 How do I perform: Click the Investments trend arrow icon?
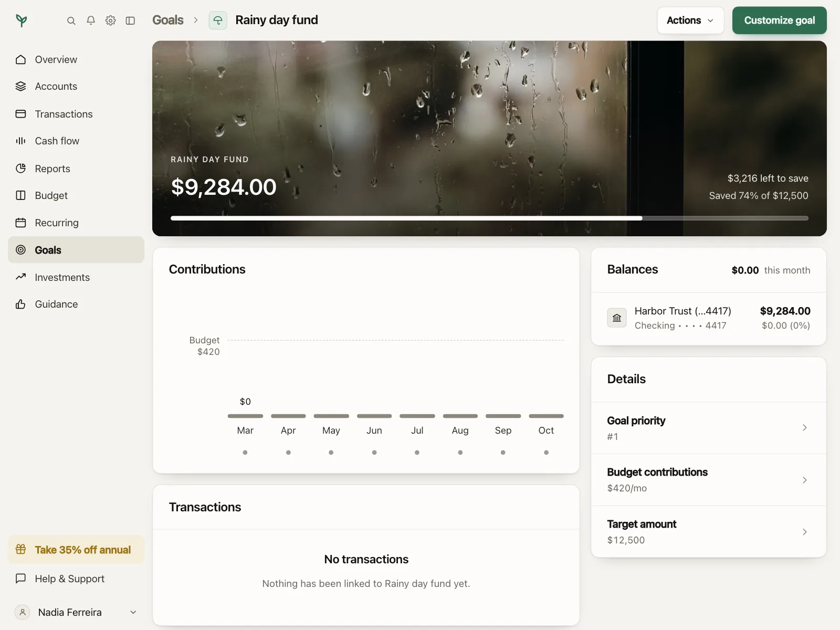pyautogui.click(x=21, y=277)
